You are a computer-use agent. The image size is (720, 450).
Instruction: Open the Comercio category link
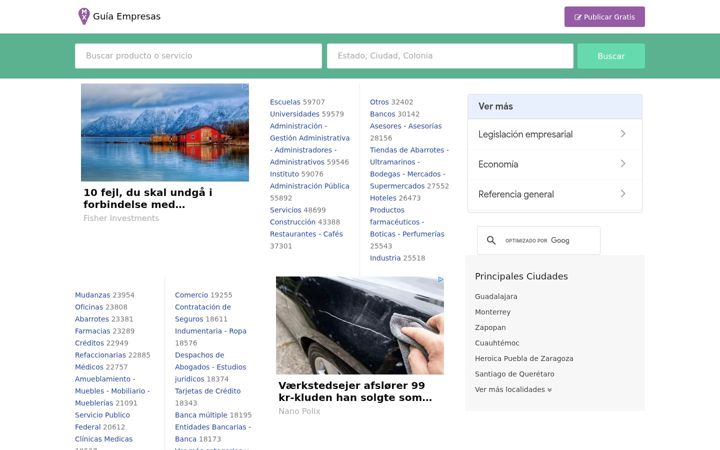[x=191, y=295]
